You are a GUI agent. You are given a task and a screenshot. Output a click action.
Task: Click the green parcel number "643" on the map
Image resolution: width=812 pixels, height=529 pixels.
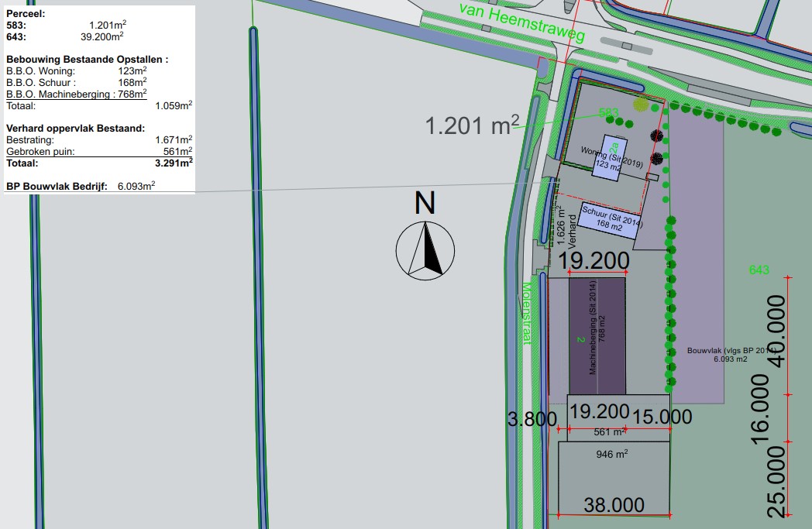click(x=759, y=270)
